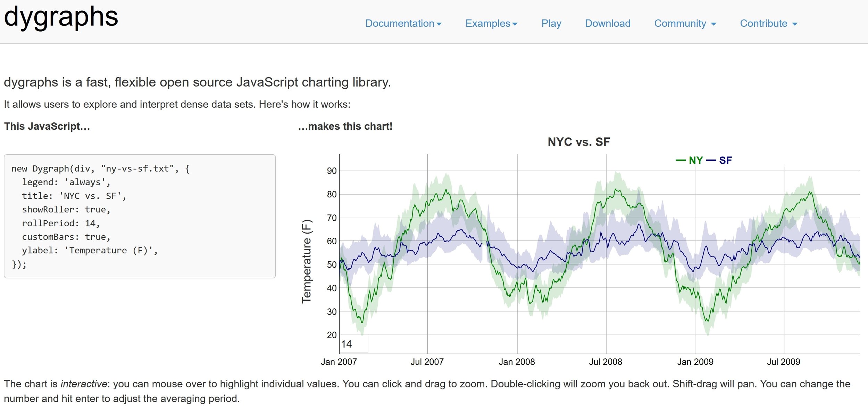Viewport: 868px width, 407px height.
Task: Go to the Download page
Action: coord(607,23)
